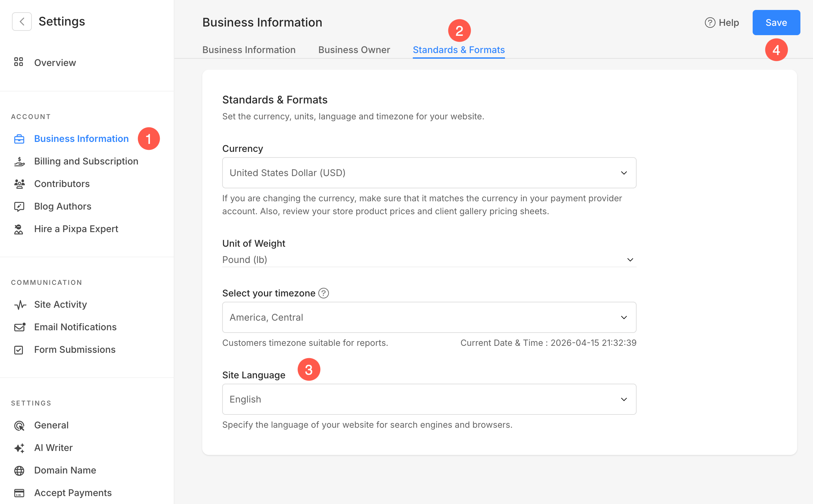Click the Billing and Subscription icon
The image size is (813, 504).
tap(19, 161)
